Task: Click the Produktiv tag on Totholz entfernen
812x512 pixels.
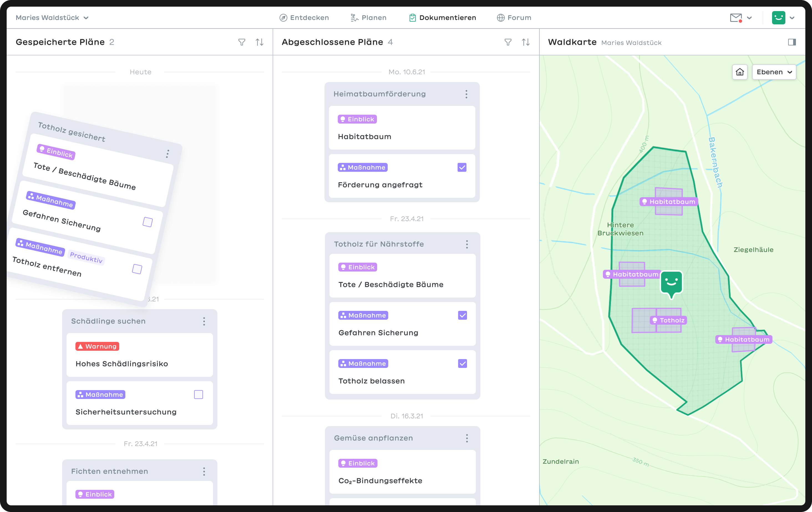Action: (x=86, y=257)
